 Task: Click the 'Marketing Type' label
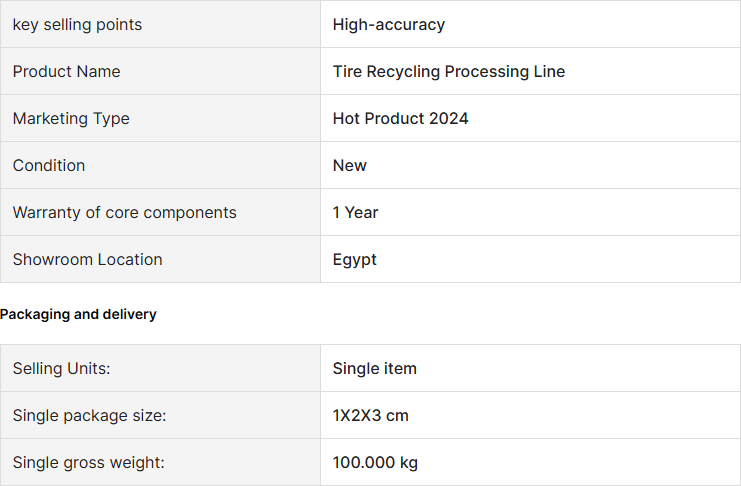pyautogui.click(x=71, y=118)
